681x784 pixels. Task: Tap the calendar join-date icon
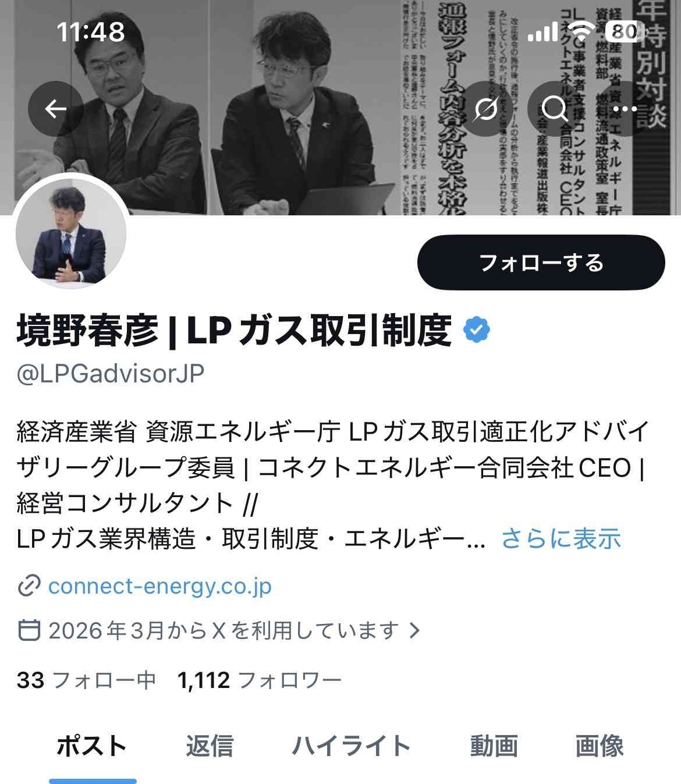coord(29,630)
